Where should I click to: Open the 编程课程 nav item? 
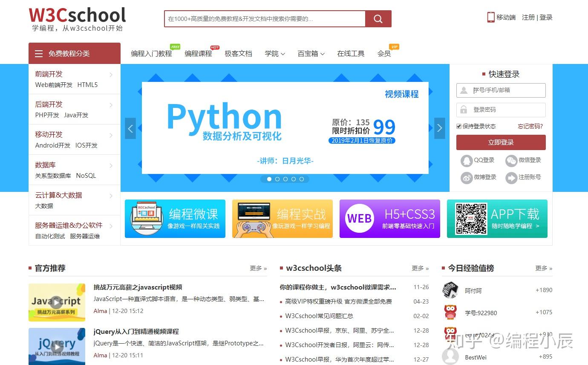click(x=198, y=54)
